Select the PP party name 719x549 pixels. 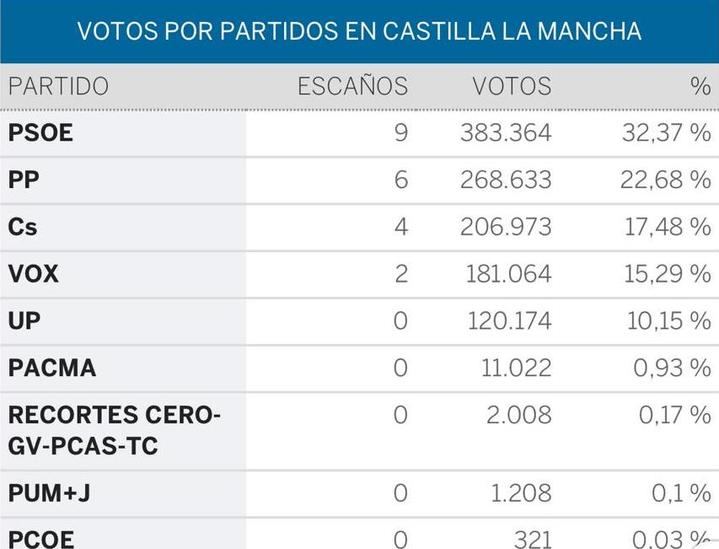25,180
